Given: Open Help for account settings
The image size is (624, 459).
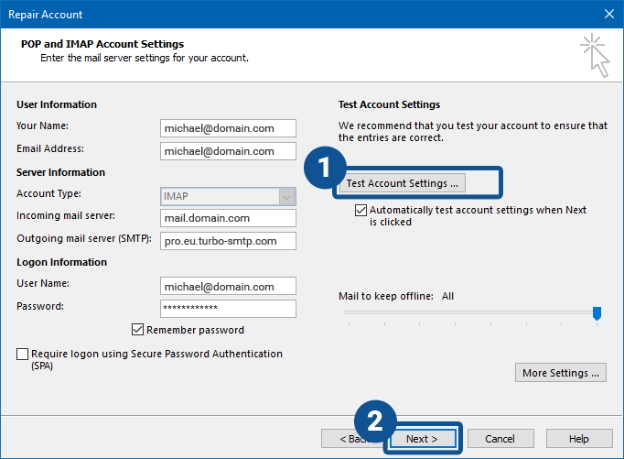Looking at the screenshot, I should (x=579, y=439).
